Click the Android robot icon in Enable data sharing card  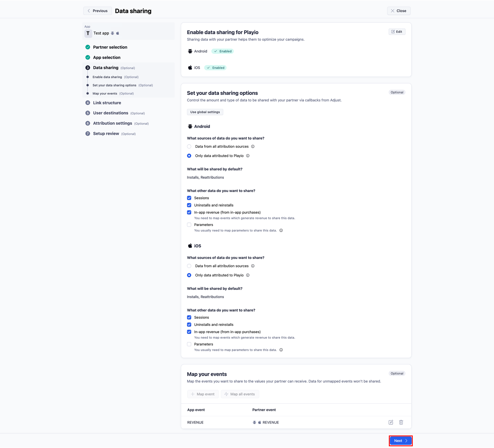190,51
